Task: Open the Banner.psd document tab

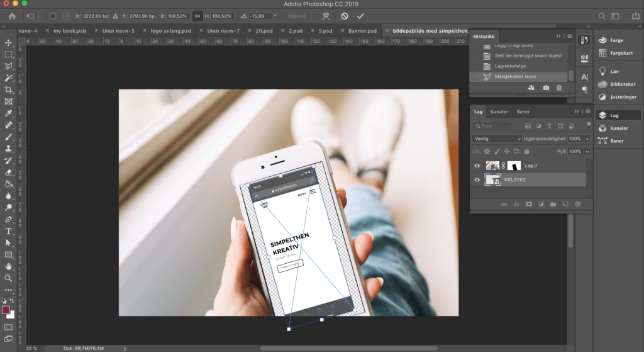Action: (x=363, y=30)
